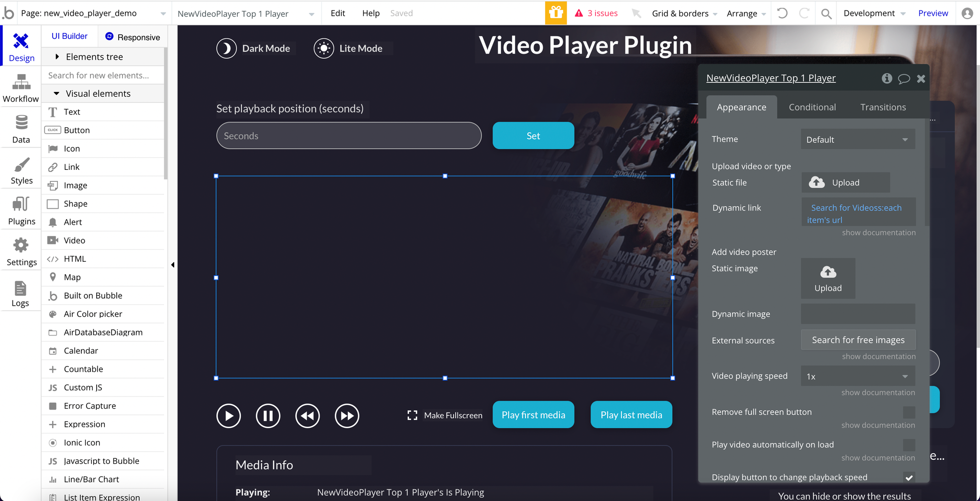Click the Preview link

[x=933, y=13]
